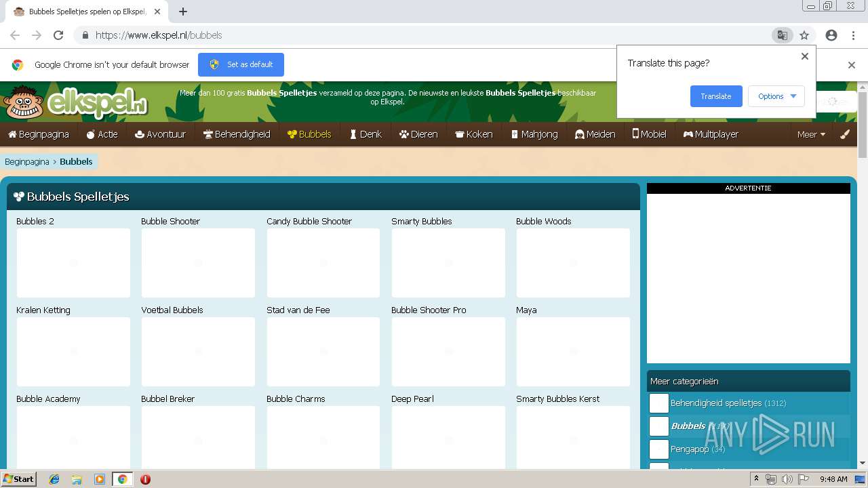Image resolution: width=868 pixels, height=488 pixels.
Task: Open the Koken category
Action: (x=473, y=134)
